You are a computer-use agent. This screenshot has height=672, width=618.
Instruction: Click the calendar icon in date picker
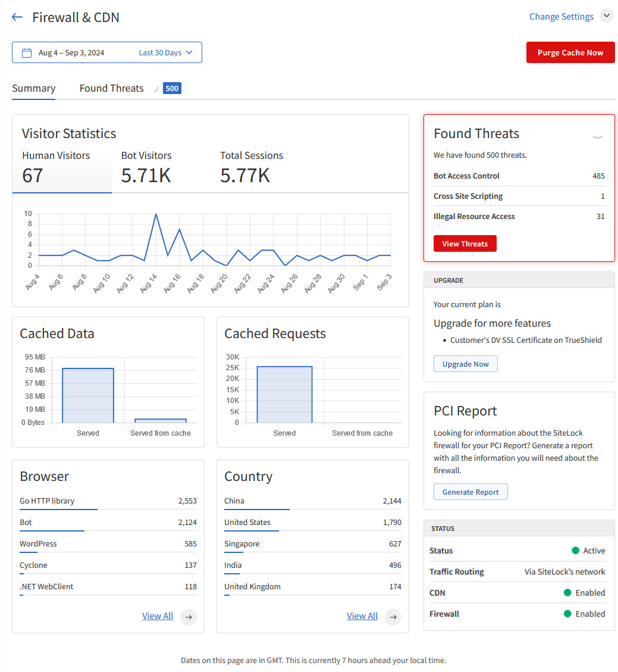[x=27, y=53]
